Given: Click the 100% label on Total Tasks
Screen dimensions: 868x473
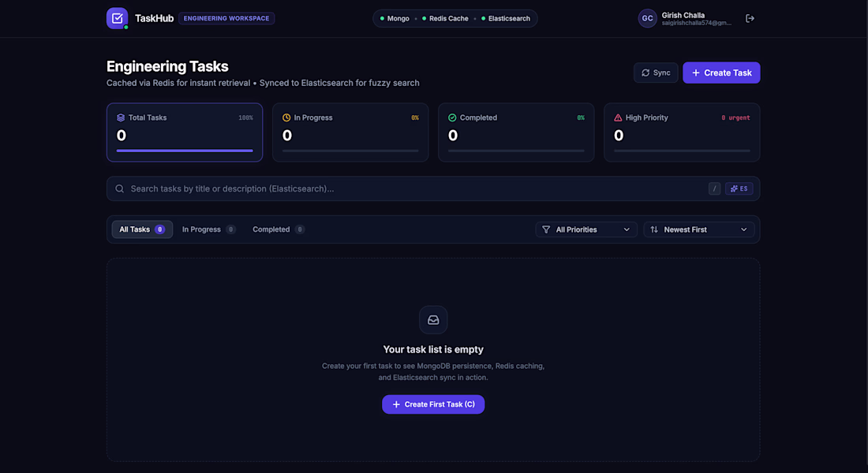Looking at the screenshot, I should (245, 117).
